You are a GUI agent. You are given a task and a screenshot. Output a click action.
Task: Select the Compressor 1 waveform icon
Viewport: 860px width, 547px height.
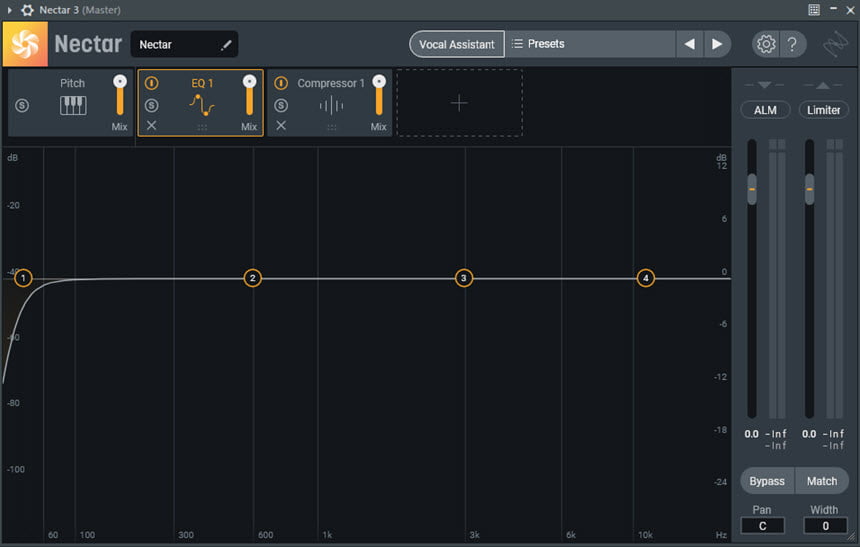point(331,105)
